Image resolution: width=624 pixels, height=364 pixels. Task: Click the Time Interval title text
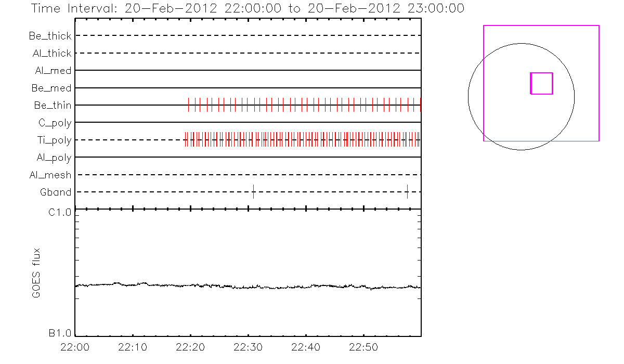248,9
